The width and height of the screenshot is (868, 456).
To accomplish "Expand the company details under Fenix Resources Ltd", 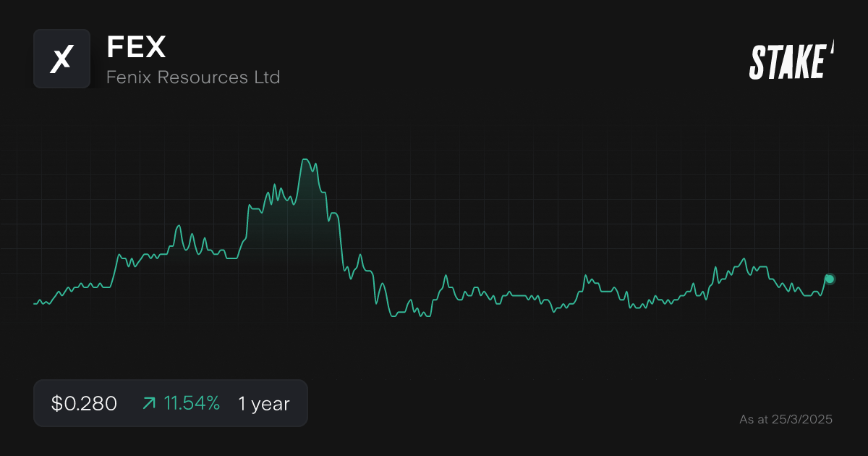I will (193, 77).
